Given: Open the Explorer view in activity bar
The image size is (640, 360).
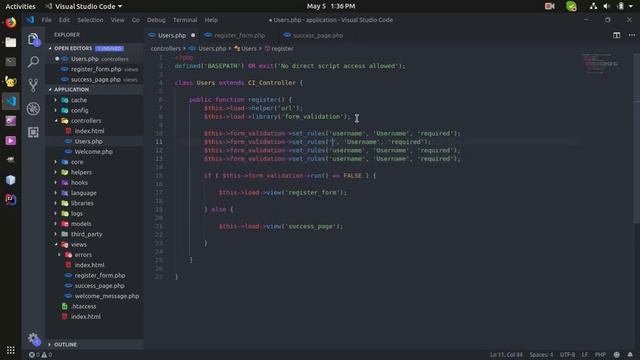Looking at the screenshot, I should (33, 40).
